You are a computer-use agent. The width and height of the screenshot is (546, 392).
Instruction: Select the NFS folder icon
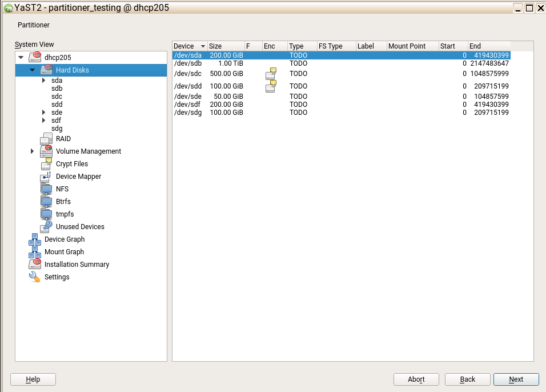(x=46, y=189)
